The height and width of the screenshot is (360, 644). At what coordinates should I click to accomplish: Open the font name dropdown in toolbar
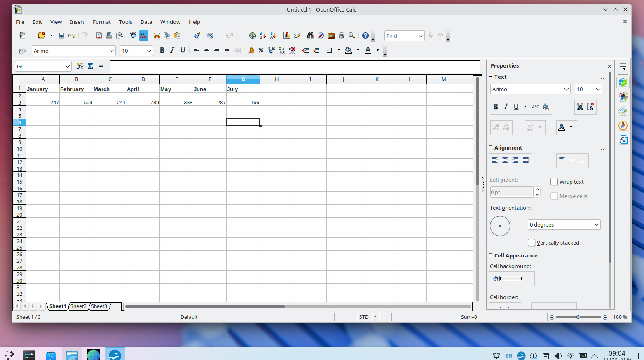pyautogui.click(x=111, y=51)
